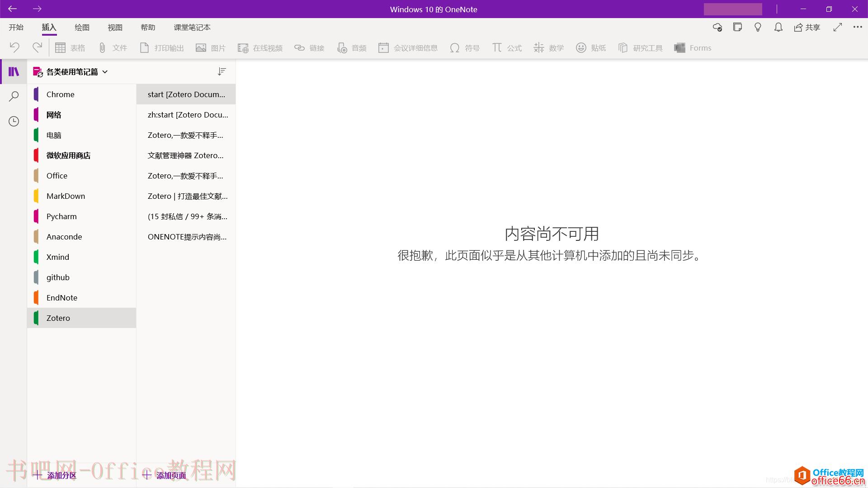Viewport: 868px width, 488px height.
Task: Insert meeting details (会议详细信息)
Action: [x=408, y=48]
